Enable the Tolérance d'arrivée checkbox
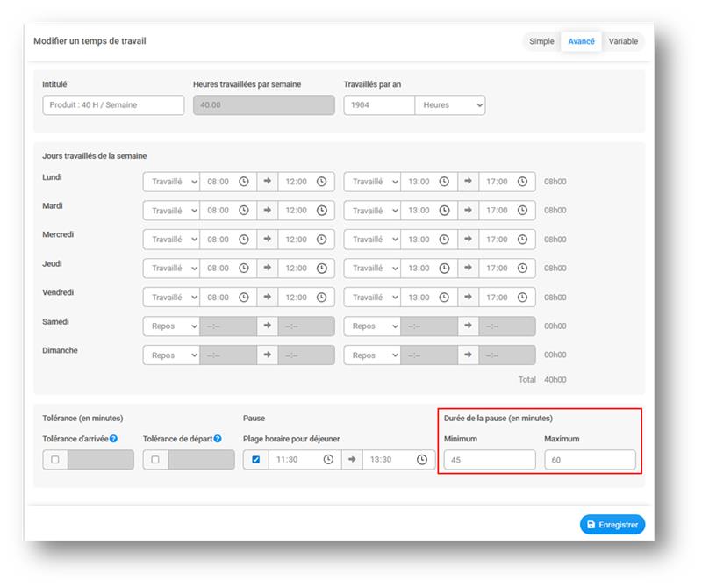Image resolution: width=702 pixels, height=588 pixels. pos(54,460)
